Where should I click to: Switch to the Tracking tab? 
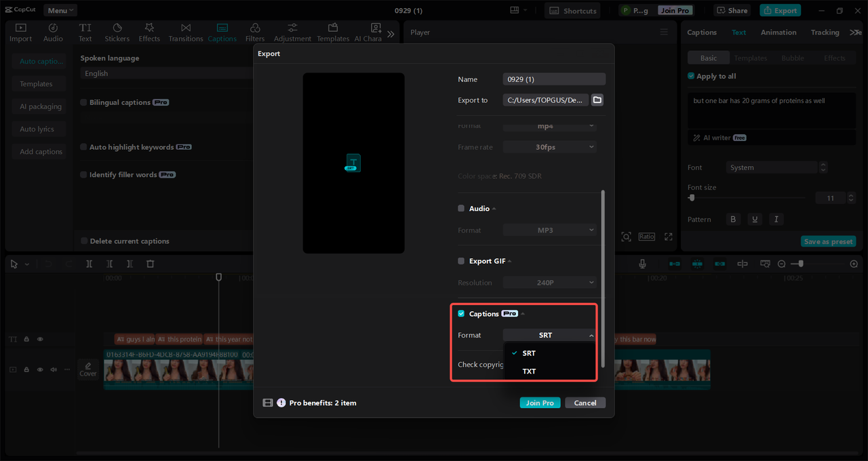coord(825,33)
